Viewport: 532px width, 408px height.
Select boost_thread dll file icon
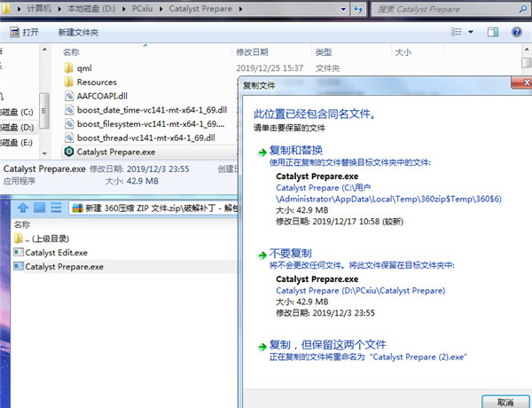pos(69,137)
